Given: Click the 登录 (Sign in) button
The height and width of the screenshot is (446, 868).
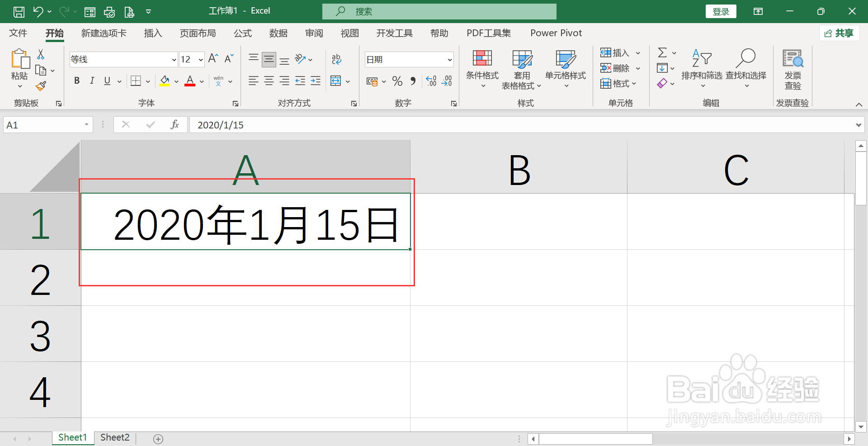Looking at the screenshot, I should point(721,11).
